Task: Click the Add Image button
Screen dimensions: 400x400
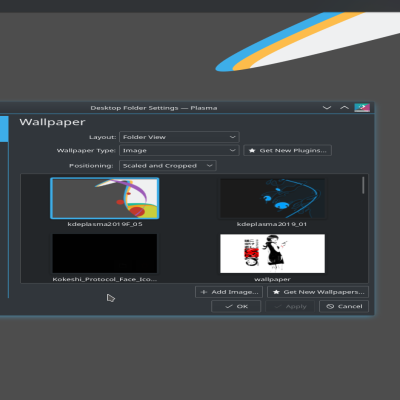Action: point(229,292)
